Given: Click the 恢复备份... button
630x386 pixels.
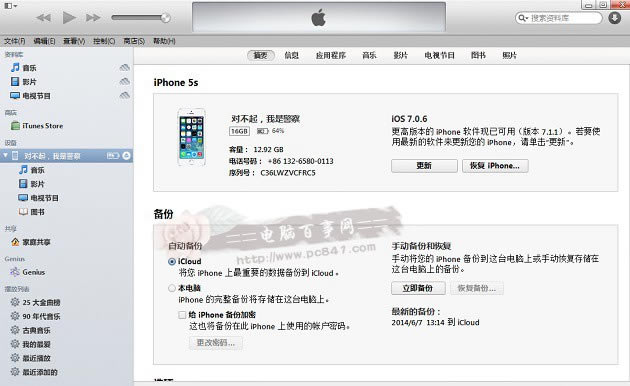Looking at the screenshot, I should point(477,288).
